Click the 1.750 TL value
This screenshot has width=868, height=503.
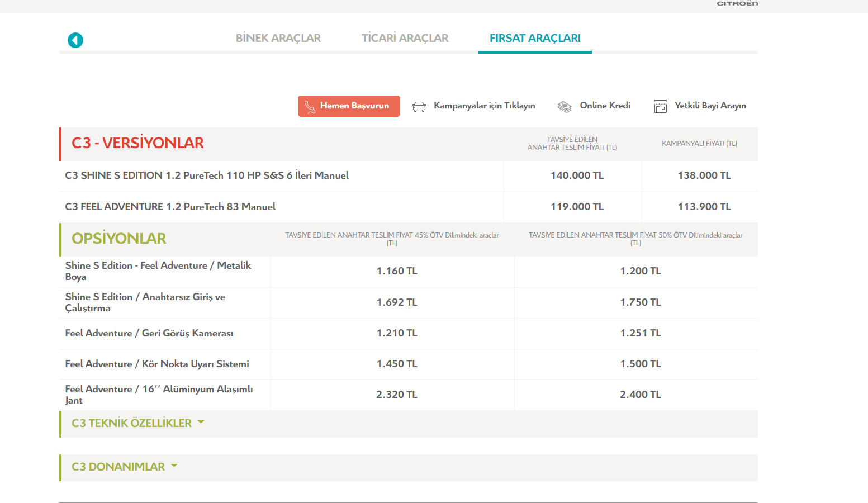tap(641, 302)
